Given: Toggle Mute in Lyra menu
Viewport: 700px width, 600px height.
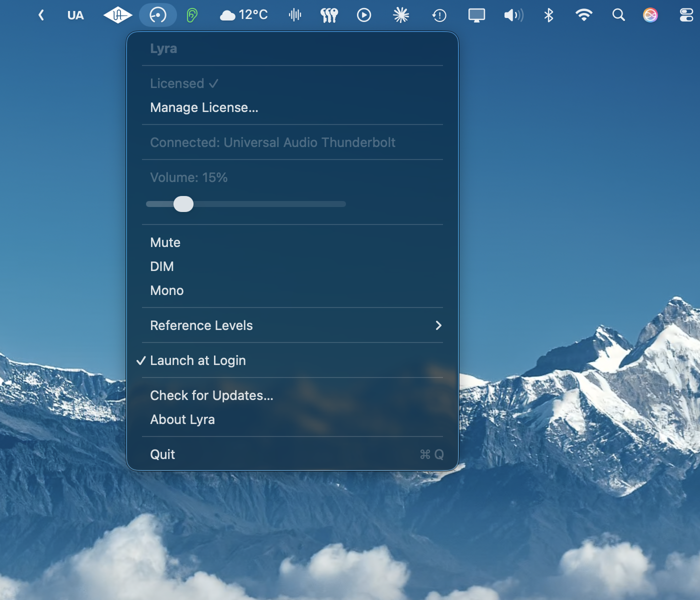Looking at the screenshot, I should pos(292,242).
